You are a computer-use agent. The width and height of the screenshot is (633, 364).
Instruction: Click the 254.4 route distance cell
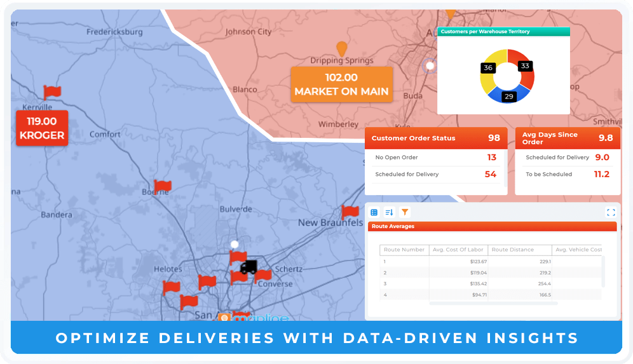click(x=520, y=284)
